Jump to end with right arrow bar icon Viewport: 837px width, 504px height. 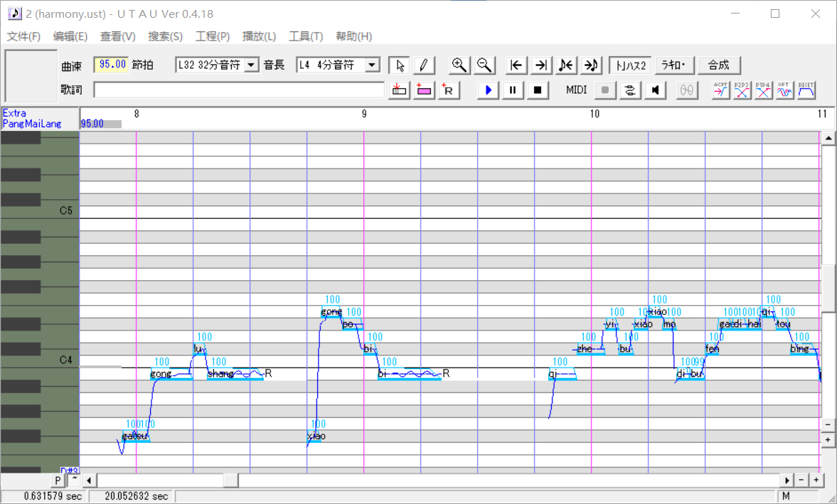point(541,65)
